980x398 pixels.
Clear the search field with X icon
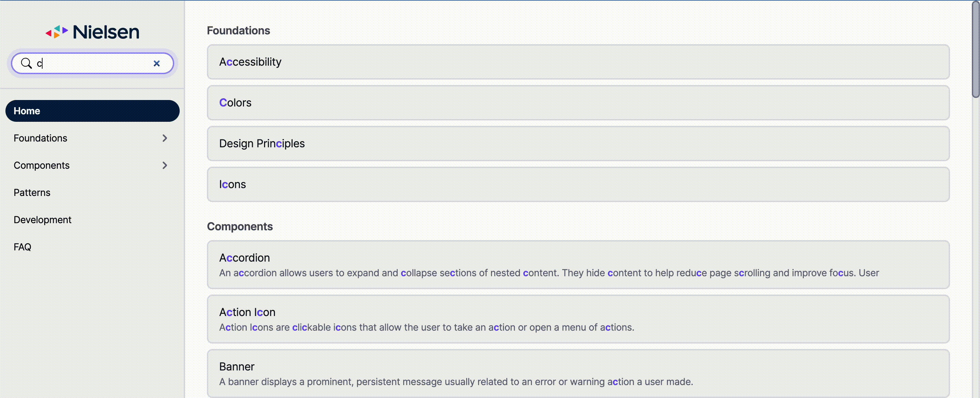[157, 64]
